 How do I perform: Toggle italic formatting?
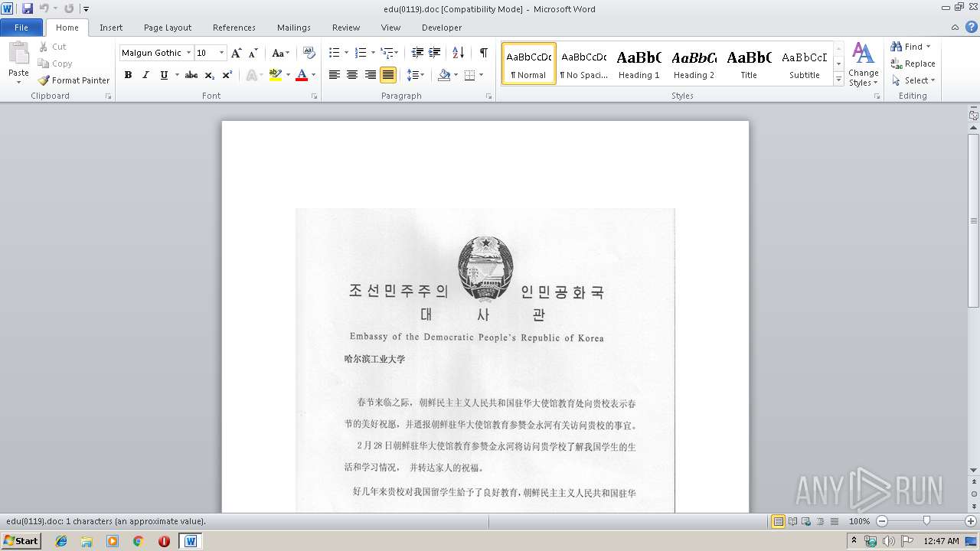tap(145, 75)
